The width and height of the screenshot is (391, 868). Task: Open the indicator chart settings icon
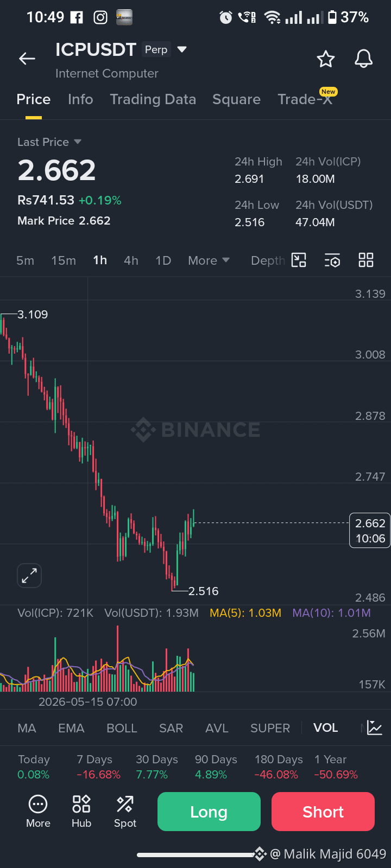(x=375, y=728)
